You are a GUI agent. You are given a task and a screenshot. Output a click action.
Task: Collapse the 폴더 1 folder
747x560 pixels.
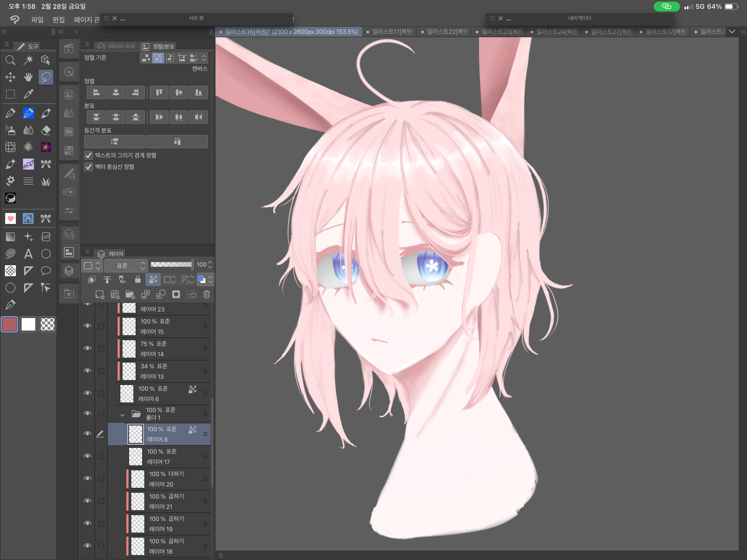[x=122, y=415]
